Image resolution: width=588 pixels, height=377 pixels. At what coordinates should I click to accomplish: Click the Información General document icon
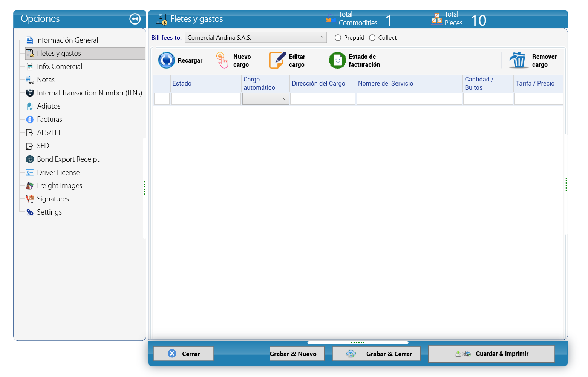point(29,40)
